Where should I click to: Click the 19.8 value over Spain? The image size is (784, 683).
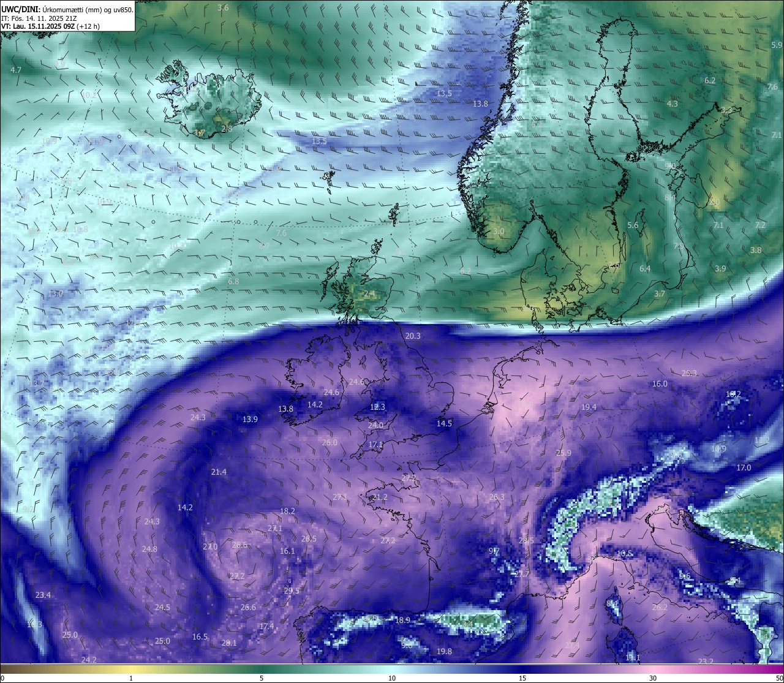click(444, 651)
